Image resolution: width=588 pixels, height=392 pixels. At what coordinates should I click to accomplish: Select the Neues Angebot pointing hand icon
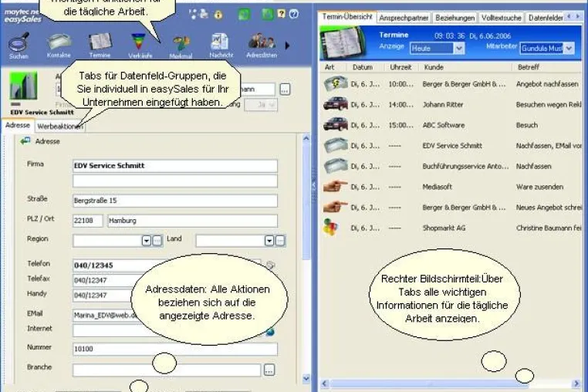336,207
